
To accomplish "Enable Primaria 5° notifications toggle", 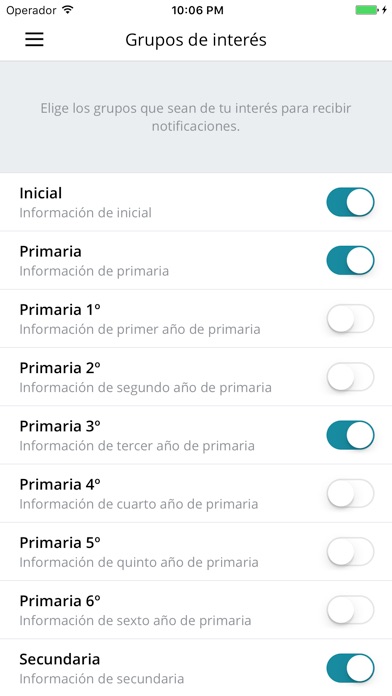I will coord(350,551).
